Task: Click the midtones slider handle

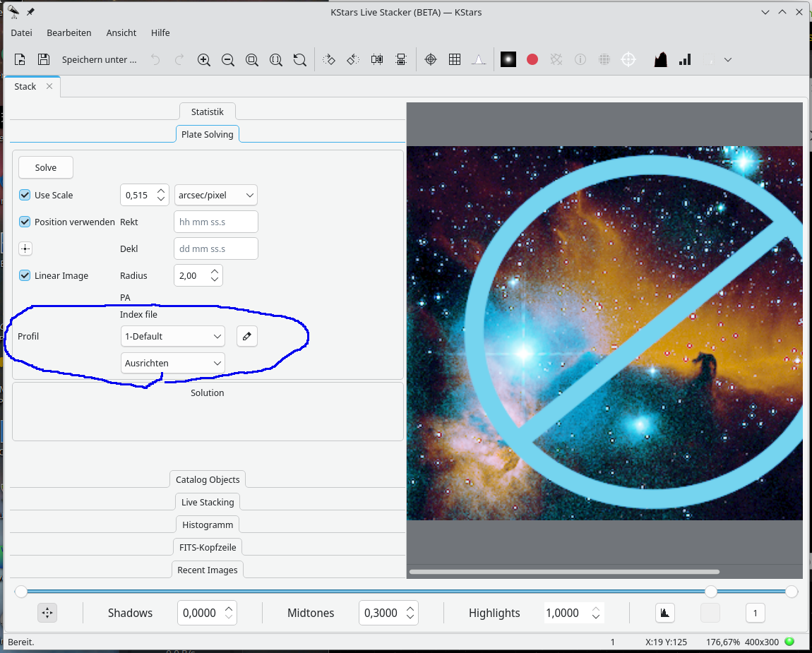Action: pos(711,592)
